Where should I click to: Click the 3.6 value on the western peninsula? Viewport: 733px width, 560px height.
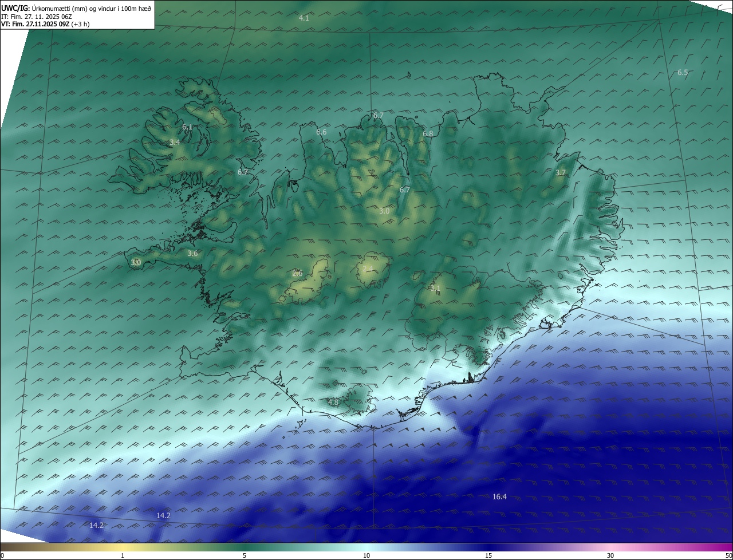click(192, 254)
